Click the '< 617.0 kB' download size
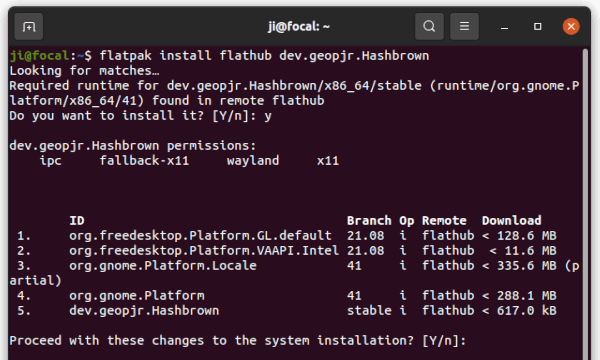The height and width of the screenshot is (360, 600). click(519, 311)
